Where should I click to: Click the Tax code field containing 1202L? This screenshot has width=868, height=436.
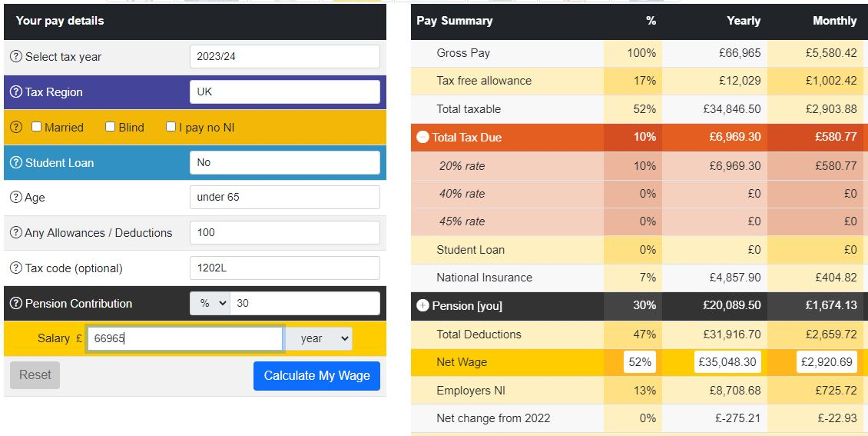point(284,268)
